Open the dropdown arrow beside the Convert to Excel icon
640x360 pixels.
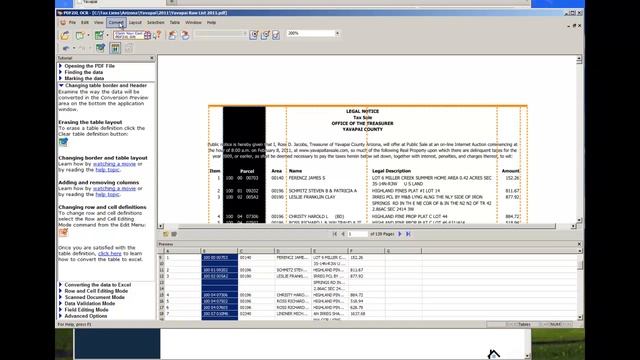107,36
